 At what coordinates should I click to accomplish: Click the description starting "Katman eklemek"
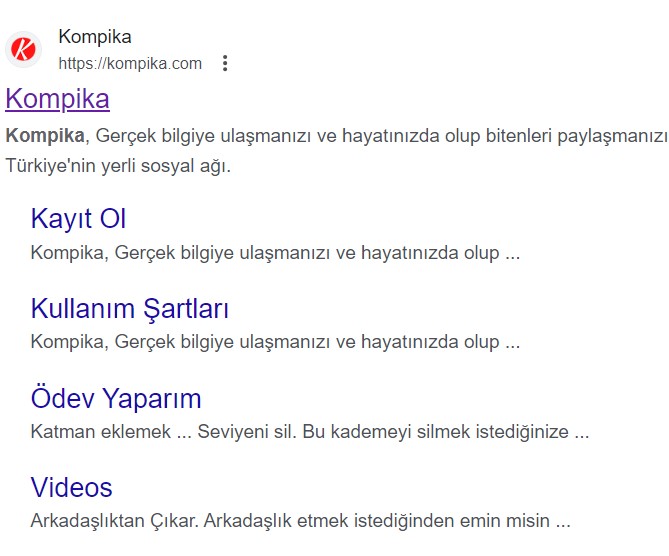point(310,432)
